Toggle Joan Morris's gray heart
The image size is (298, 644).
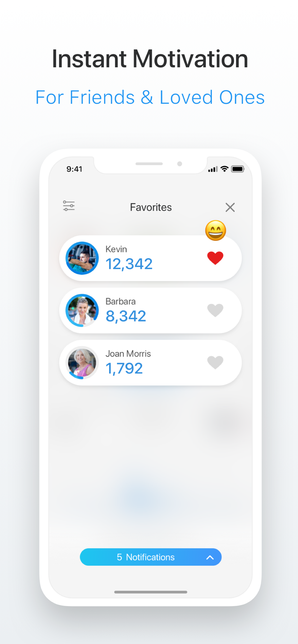[215, 362]
